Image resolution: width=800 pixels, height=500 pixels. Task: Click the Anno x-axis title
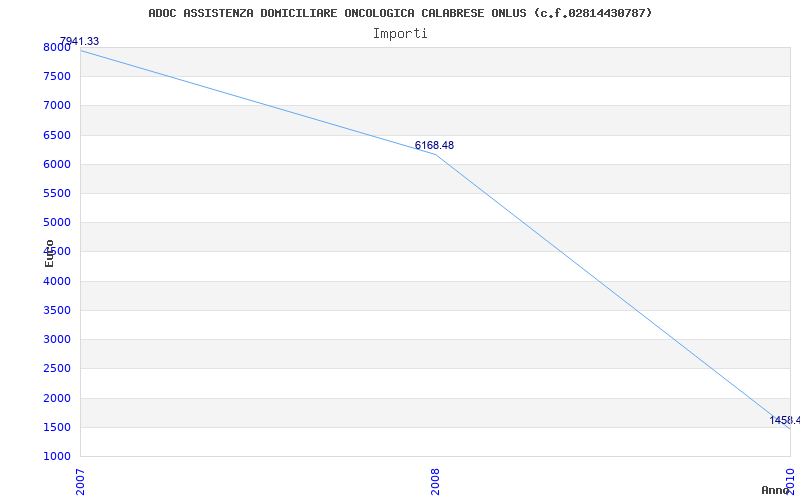point(775,490)
